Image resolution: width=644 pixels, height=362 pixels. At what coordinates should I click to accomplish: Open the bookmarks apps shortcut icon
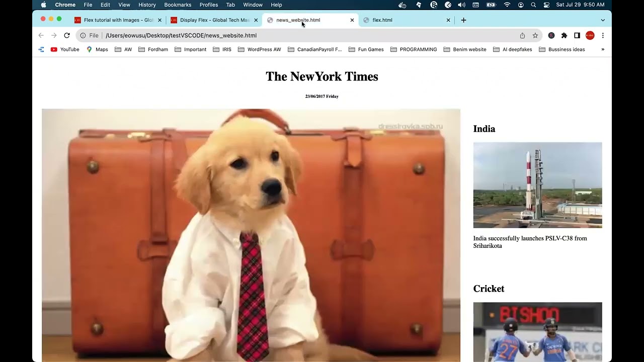(x=41, y=49)
